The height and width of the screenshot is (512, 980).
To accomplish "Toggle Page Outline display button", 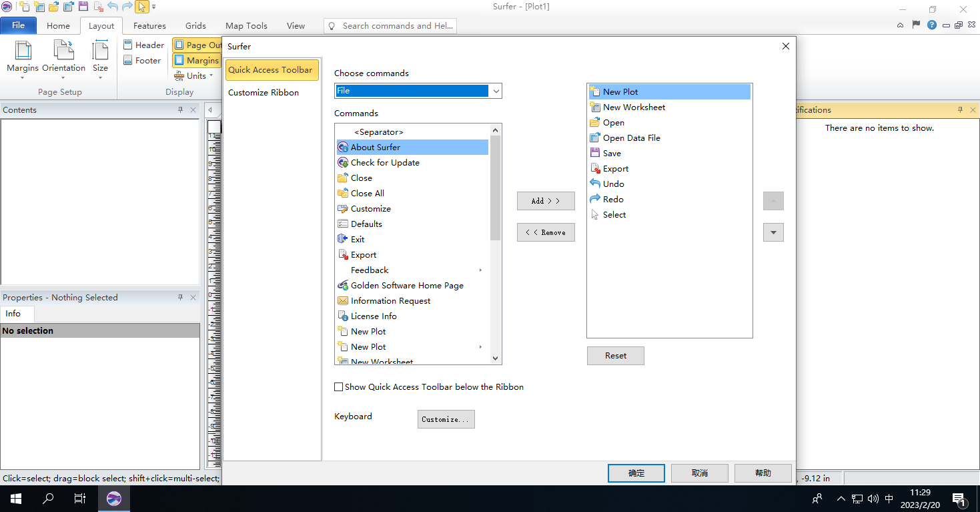I will point(197,45).
